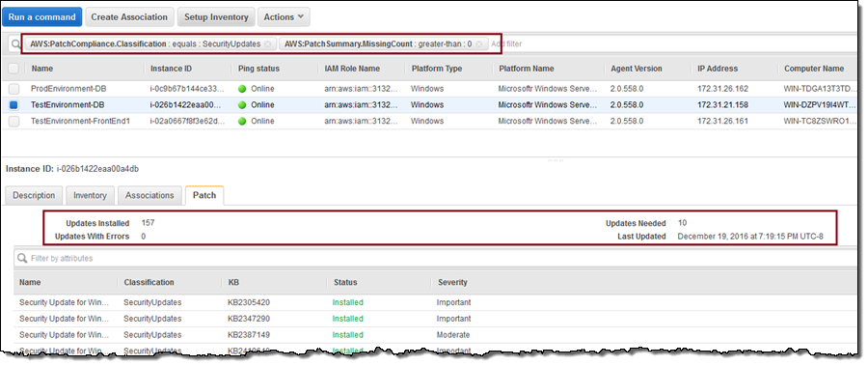Expand the Actions dropdown menu
868x366 pixels.
click(x=284, y=17)
